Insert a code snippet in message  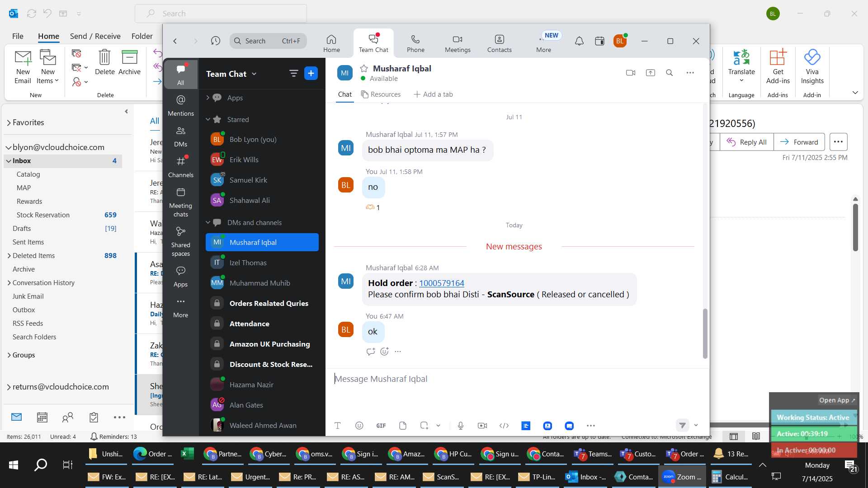click(x=504, y=426)
